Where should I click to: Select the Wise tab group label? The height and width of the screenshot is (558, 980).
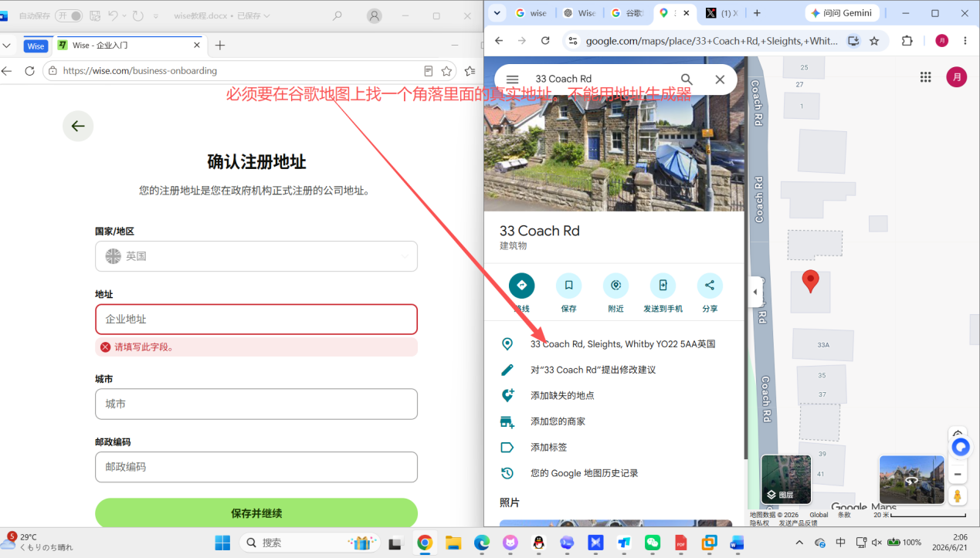point(36,46)
